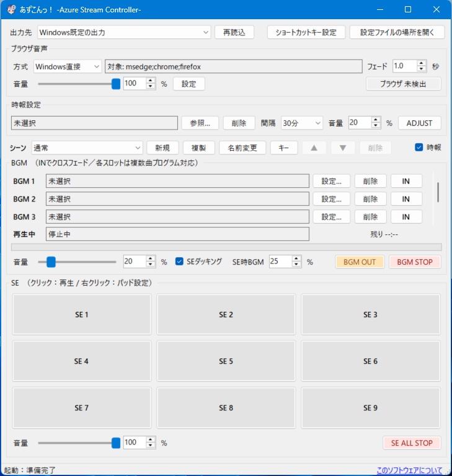Expand the 方式 Windows直接 dropdown
Screen dimensions: 452x476
[67, 66]
